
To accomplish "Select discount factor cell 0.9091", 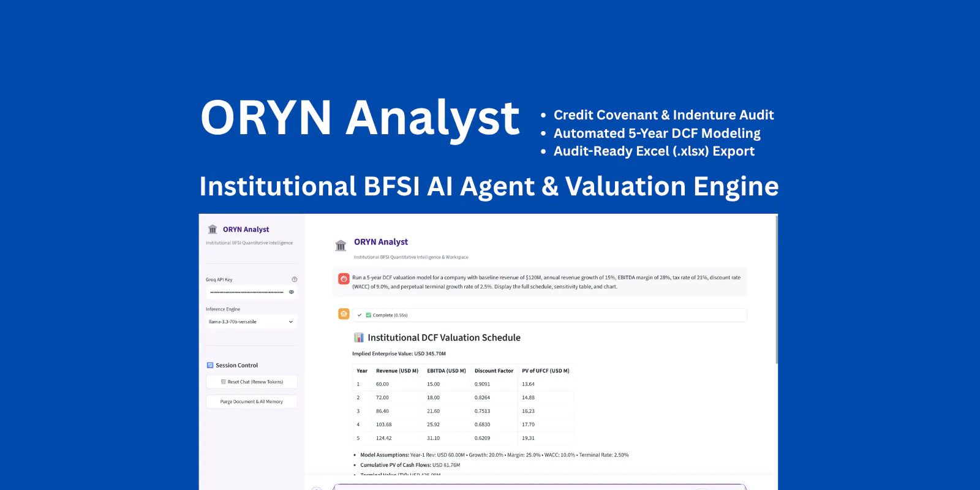I will pyautogui.click(x=482, y=384).
